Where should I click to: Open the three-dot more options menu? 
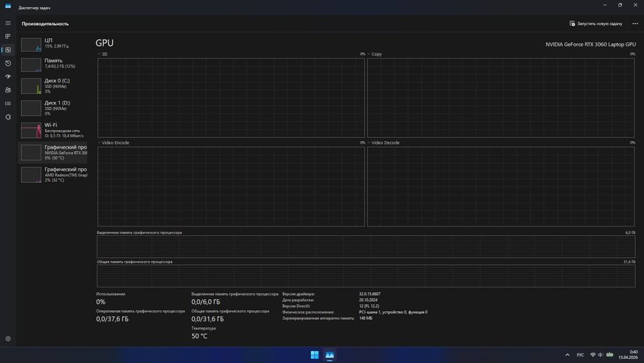point(635,23)
